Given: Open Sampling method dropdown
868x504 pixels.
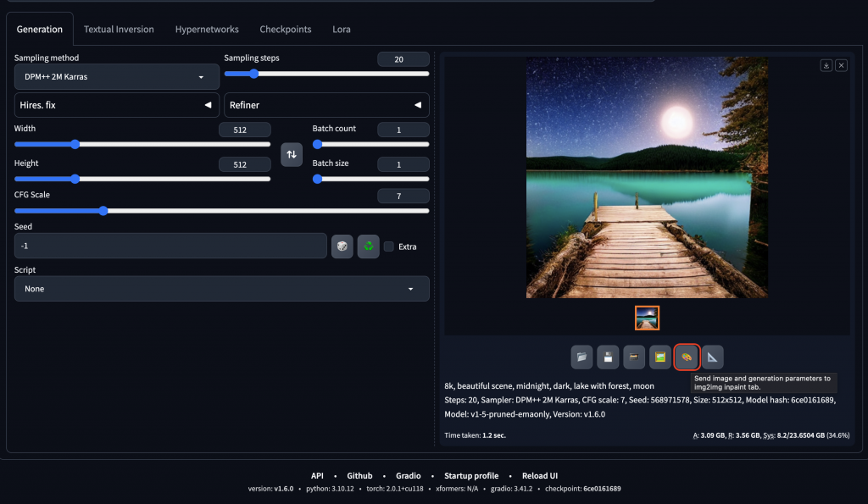Looking at the screenshot, I should (116, 77).
